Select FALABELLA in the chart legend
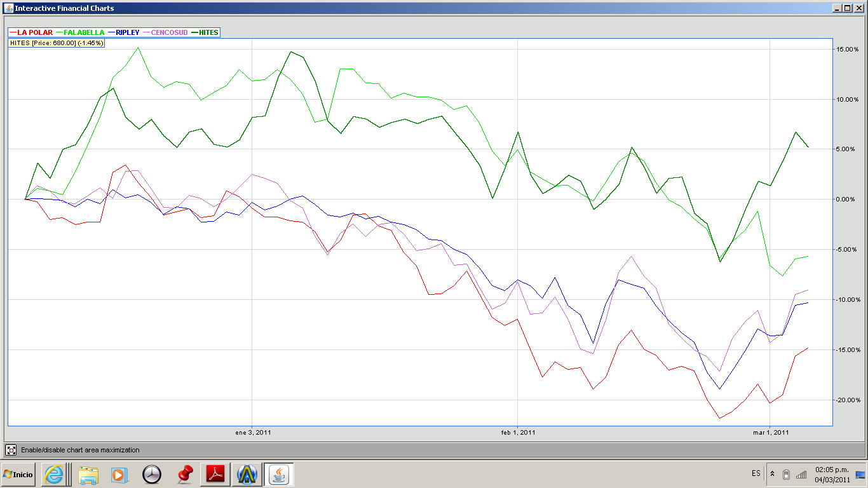The height and width of the screenshot is (488, 868). [x=80, y=32]
